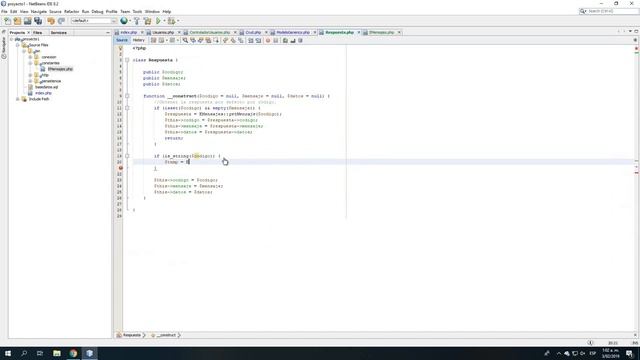Screen dimensions: 640x360
Task: Open the Refactor menu
Action: click(71, 12)
